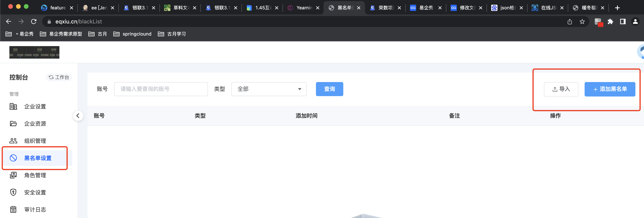Open 角色管理 in the sidebar
644x218 pixels.
click(35, 175)
